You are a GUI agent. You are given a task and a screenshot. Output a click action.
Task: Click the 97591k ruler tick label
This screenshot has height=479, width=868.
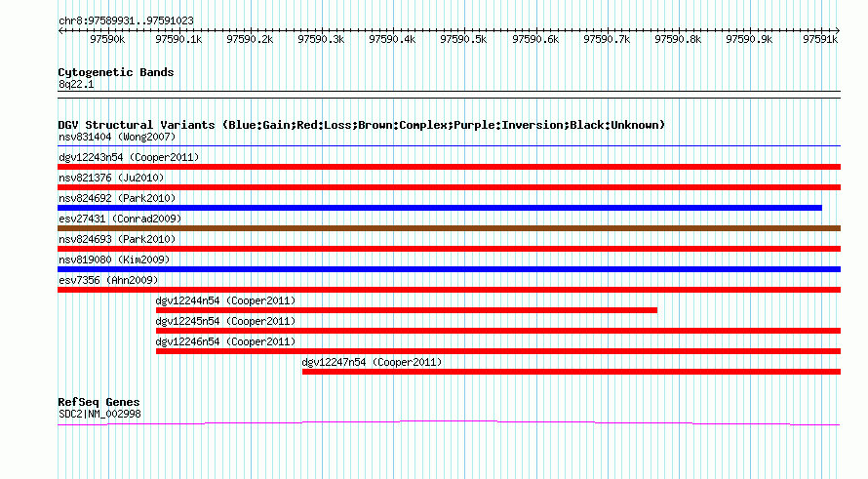coord(820,39)
